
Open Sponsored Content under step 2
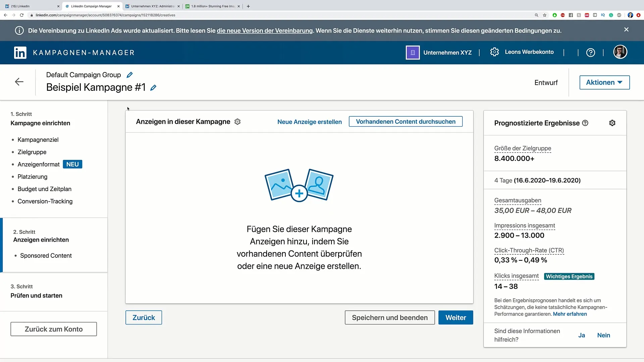point(46,256)
